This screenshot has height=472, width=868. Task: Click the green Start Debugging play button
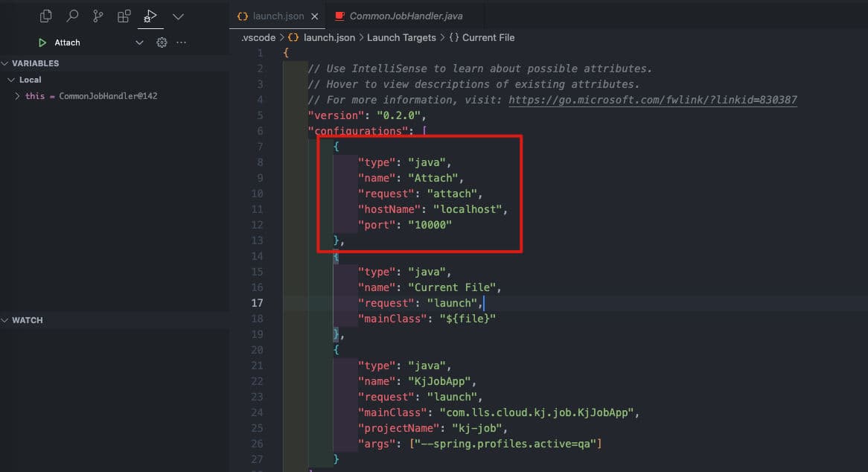click(x=42, y=43)
